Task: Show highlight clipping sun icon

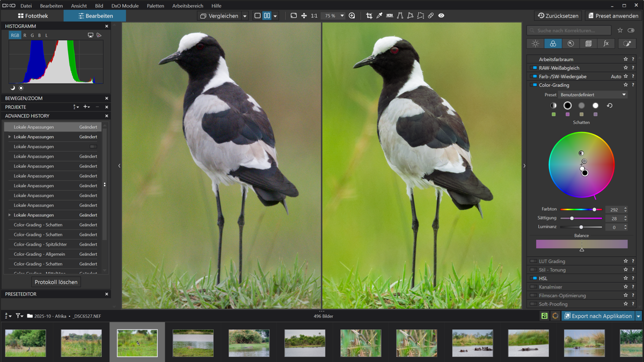Action: tap(21, 88)
